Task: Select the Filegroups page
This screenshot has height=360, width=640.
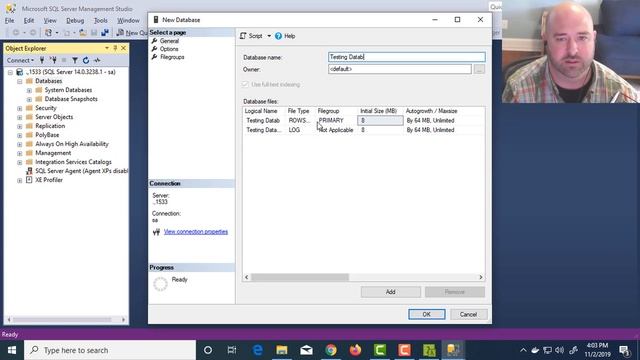Action: pyautogui.click(x=172, y=57)
